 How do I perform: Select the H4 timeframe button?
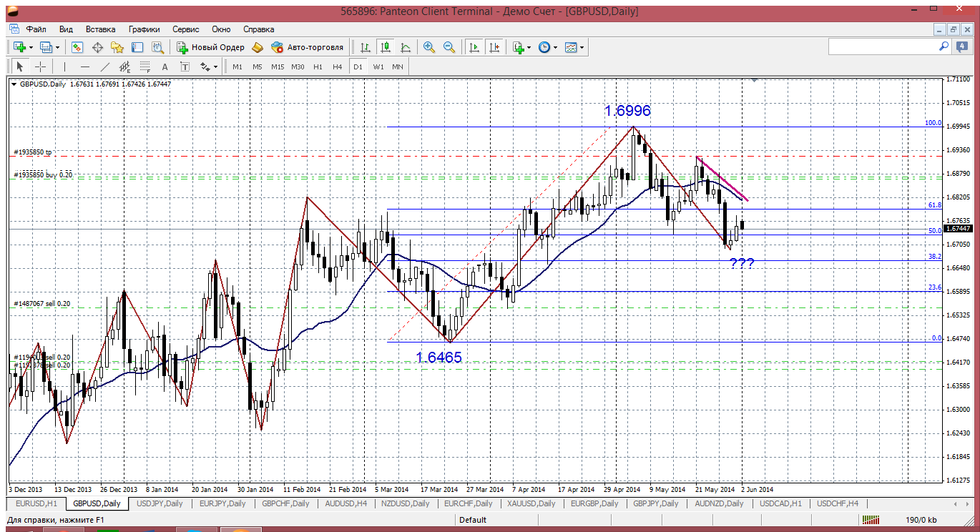click(338, 66)
